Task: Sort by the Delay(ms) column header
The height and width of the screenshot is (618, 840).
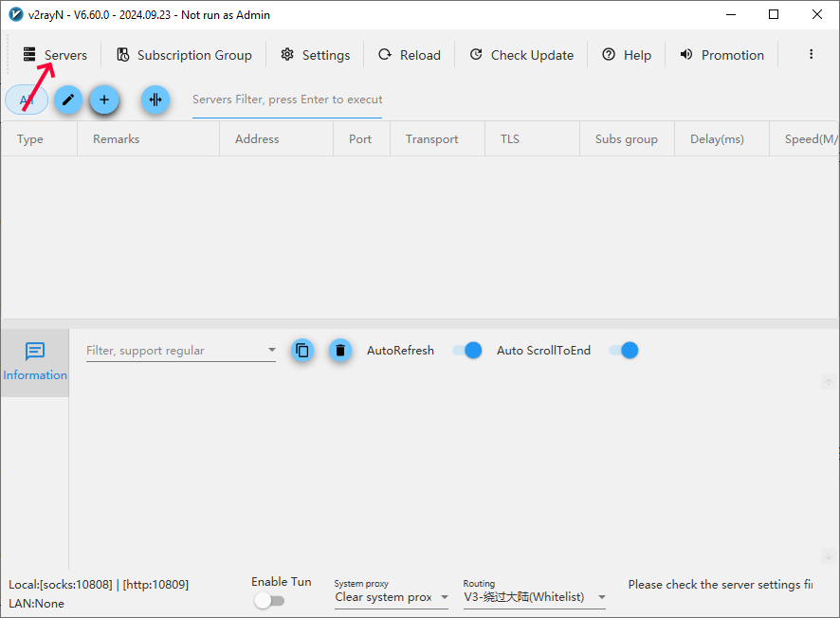Action: point(721,139)
